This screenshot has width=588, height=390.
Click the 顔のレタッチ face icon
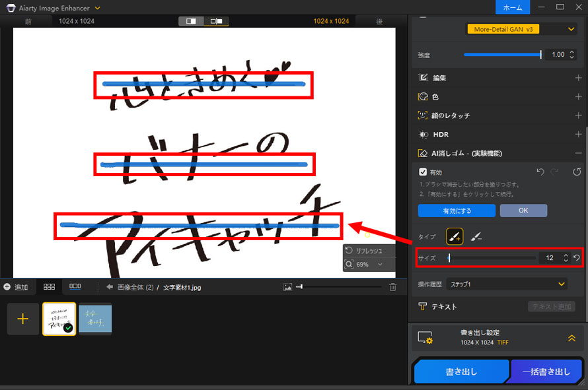point(423,115)
